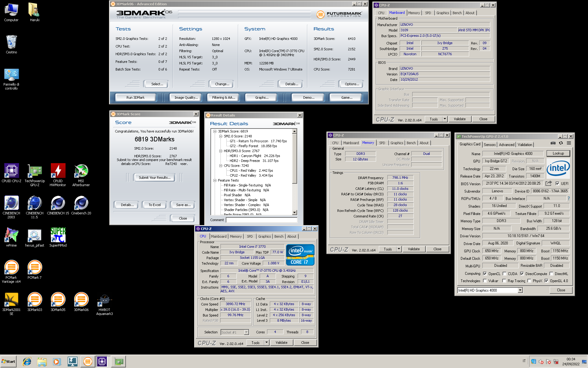Screen dimensions: 588x368
Task: Click Submit Your Results button
Action: pos(154,178)
